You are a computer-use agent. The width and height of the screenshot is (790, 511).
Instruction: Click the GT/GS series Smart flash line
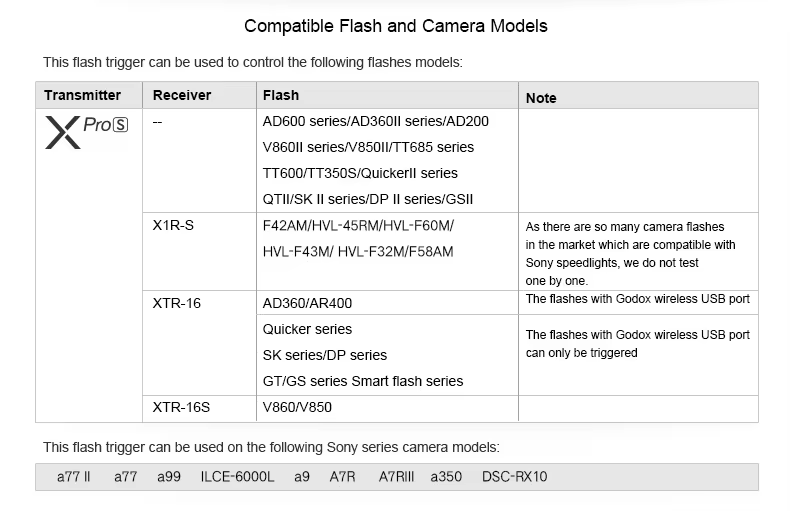tap(363, 381)
